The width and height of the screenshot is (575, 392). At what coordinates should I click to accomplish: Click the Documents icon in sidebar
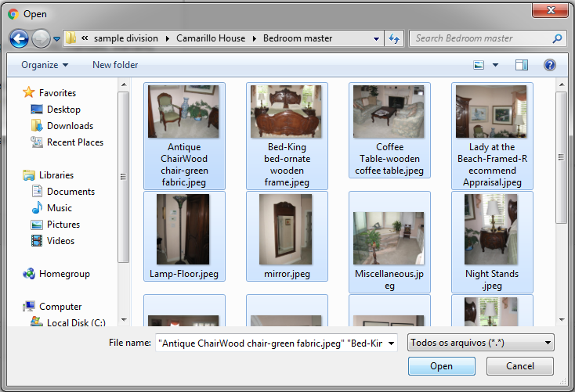coord(37,191)
